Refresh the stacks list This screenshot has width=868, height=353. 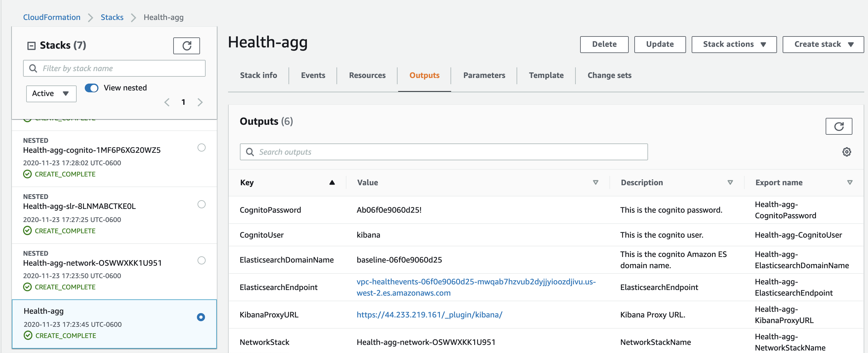pos(186,46)
